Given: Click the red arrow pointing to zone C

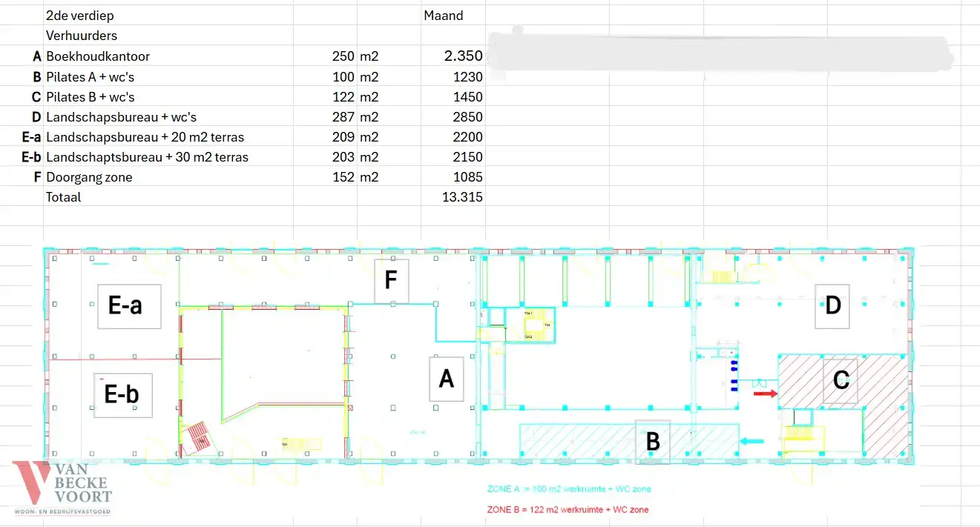Looking at the screenshot, I should click(x=765, y=394).
